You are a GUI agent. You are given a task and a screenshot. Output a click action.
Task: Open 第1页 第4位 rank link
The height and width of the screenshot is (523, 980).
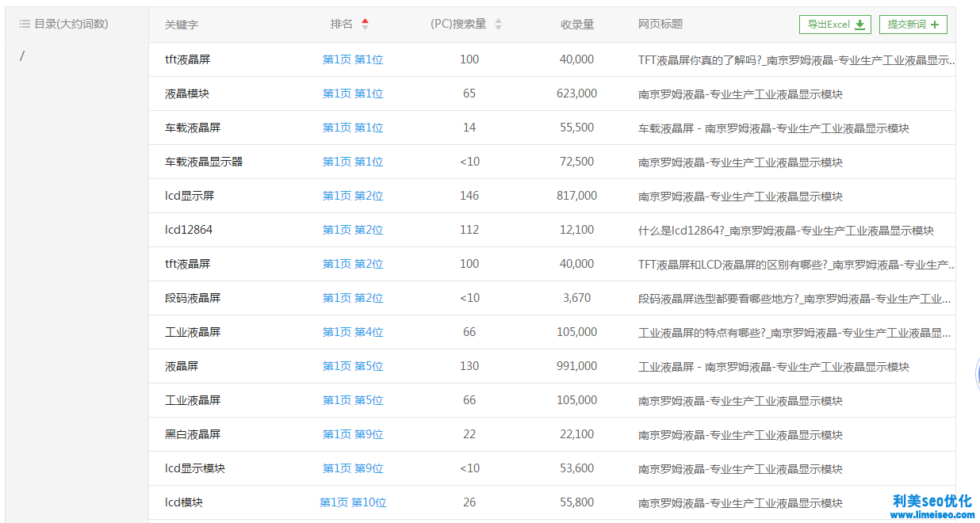[353, 332]
